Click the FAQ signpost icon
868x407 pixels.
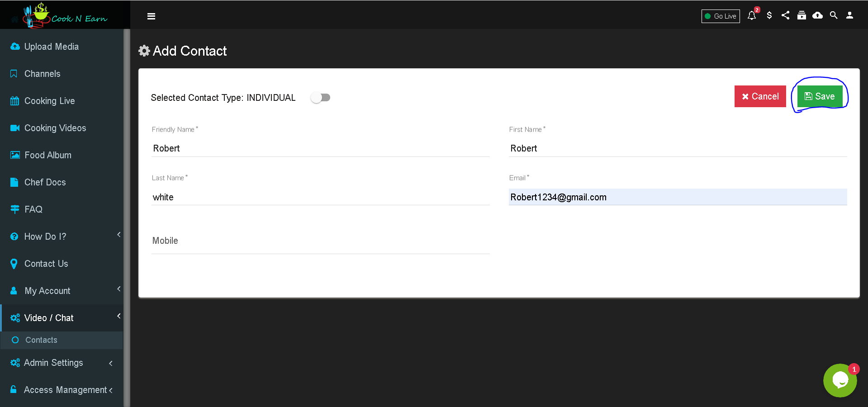[14, 209]
